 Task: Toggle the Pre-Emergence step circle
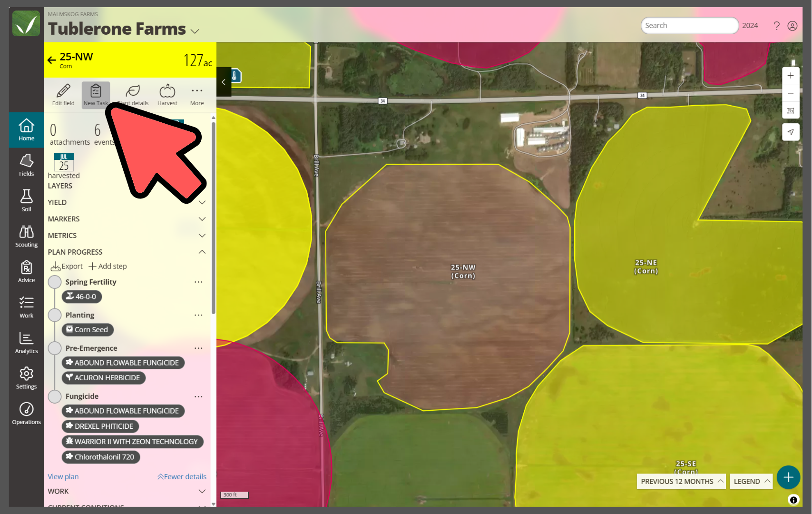tap(55, 348)
